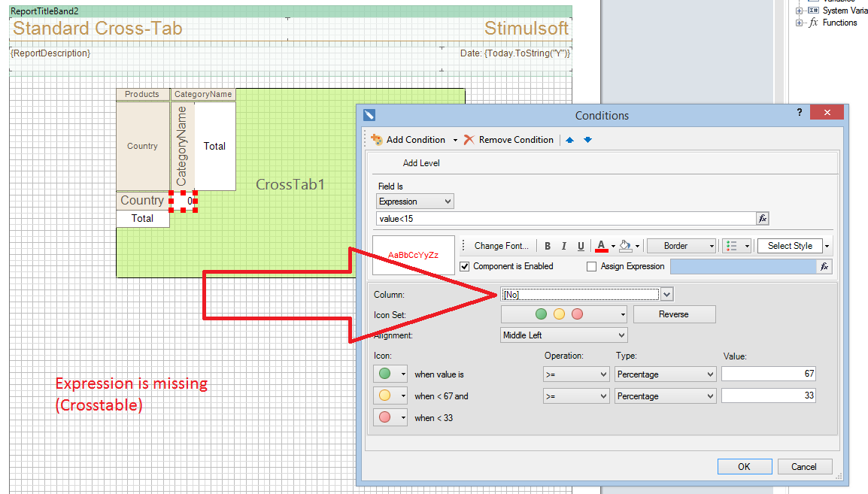Click the AaBbCcYyZz style preview

[414, 255]
